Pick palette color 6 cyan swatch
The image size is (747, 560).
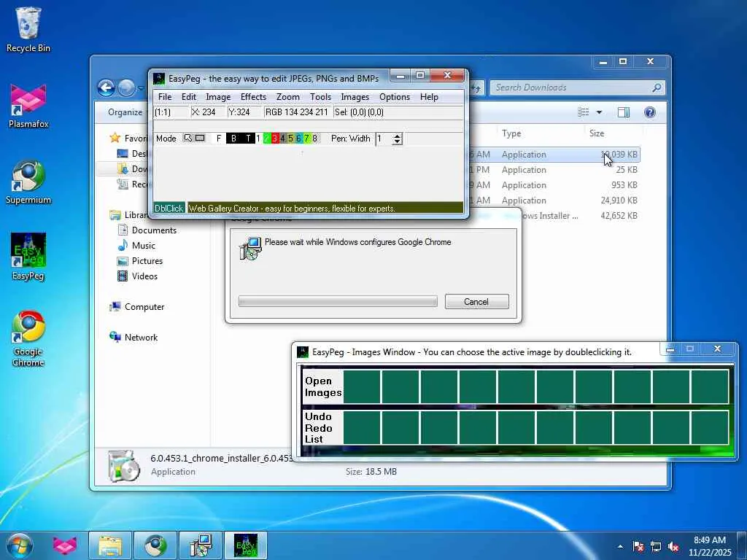[298, 138]
